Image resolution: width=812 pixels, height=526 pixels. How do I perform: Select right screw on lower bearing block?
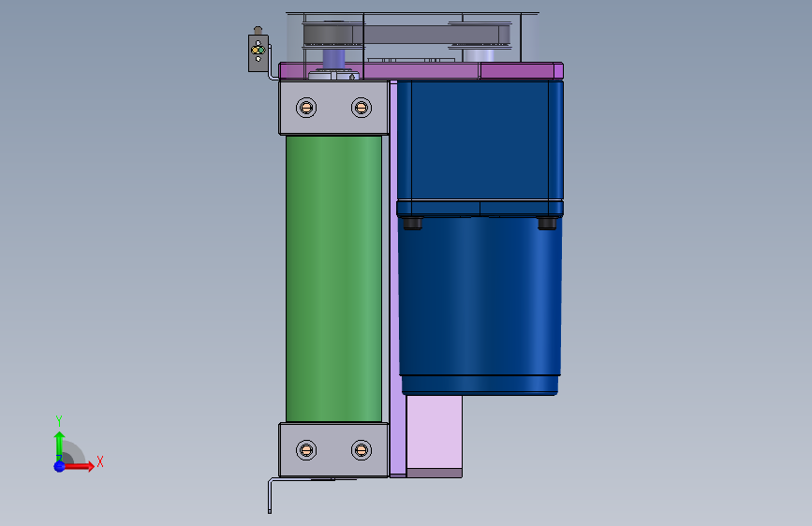click(x=361, y=450)
